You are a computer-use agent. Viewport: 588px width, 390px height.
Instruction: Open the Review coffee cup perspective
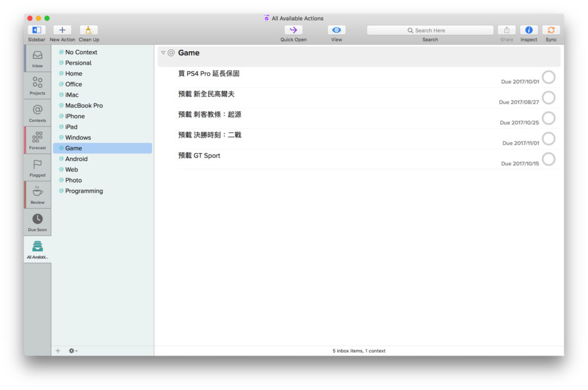(x=37, y=194)
